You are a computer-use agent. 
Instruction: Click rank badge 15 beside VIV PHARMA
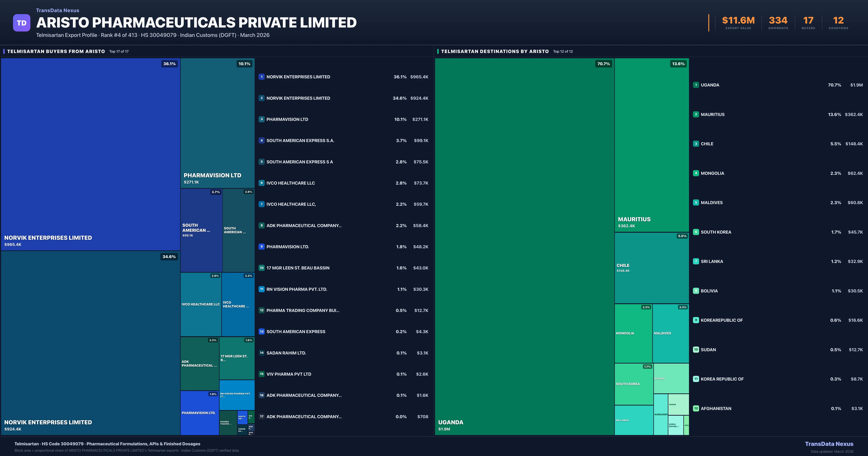pos(261,374)
